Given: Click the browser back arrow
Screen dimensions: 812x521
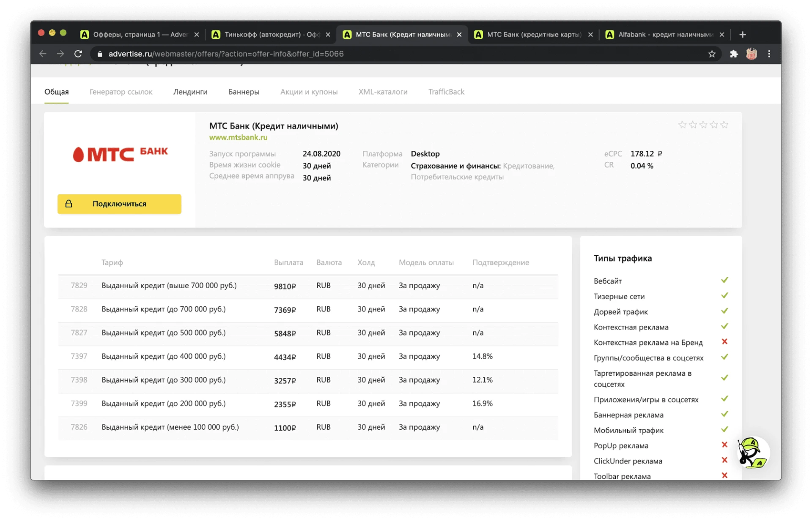Looking at the screenshot, I should [43, 54].
